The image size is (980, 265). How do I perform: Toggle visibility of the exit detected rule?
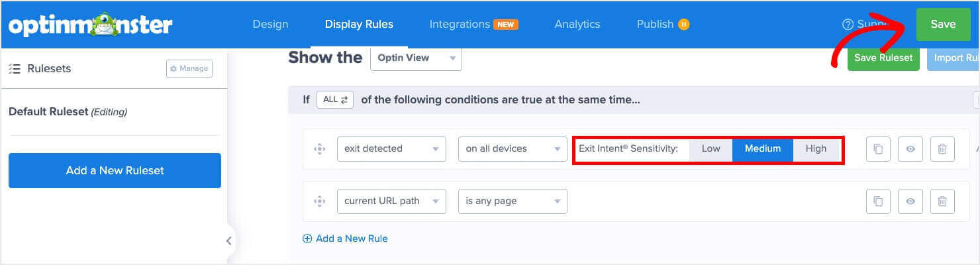pos(910,149)
